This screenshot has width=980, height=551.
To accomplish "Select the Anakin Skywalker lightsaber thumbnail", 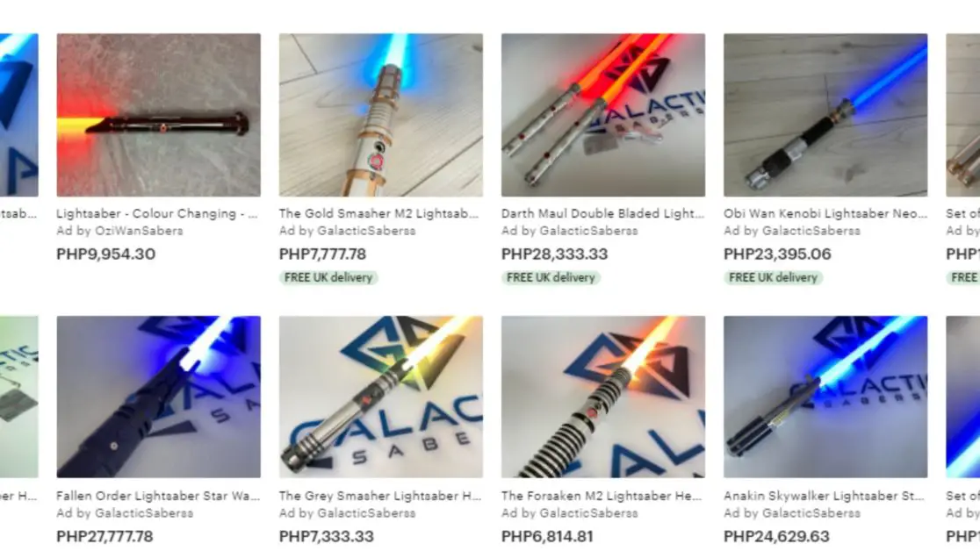I will click(825, 397).
